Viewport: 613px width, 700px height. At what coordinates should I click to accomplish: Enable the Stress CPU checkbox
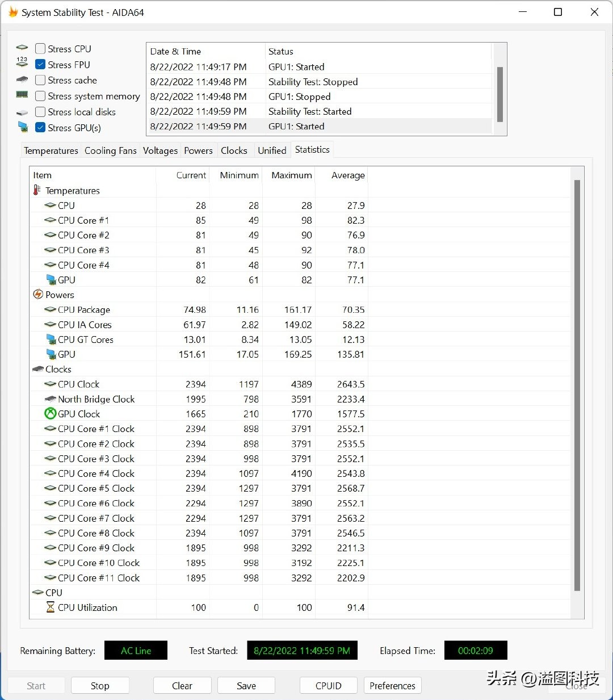tap(40, 49)
